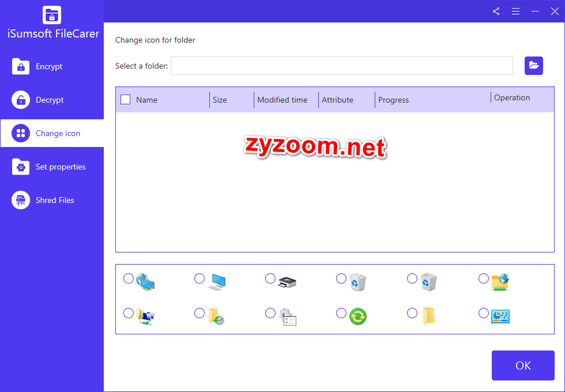Click the globe network computers icon image

(x=145, y=282)
